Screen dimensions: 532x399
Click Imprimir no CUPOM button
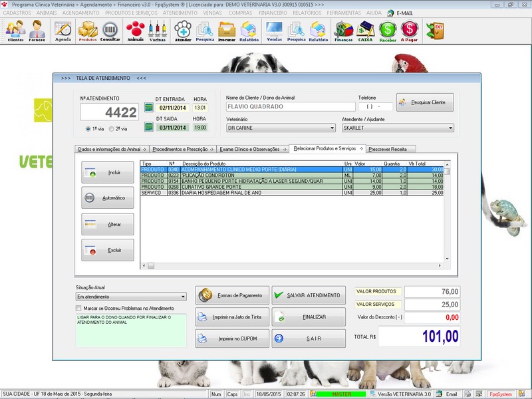[x=232, y=338]
